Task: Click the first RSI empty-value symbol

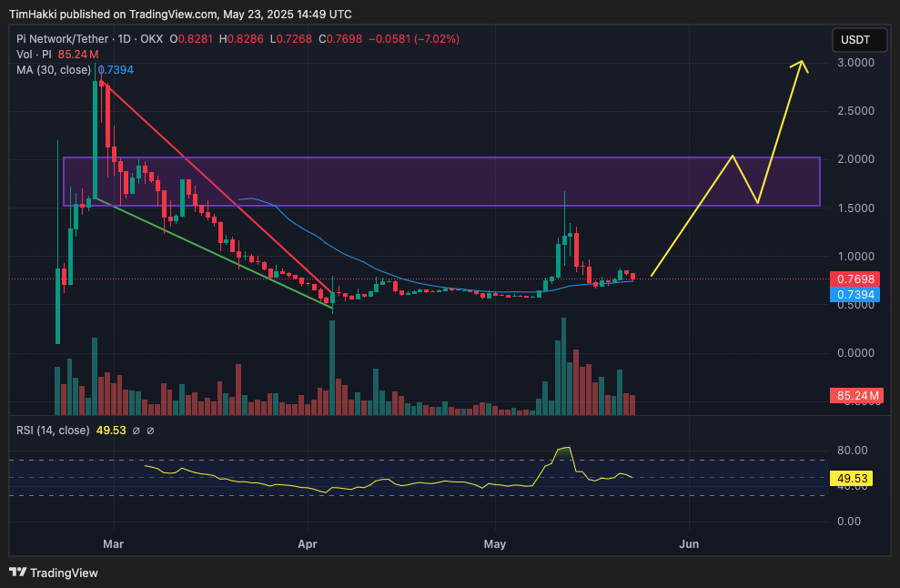Action: click(x=136, y=431)
